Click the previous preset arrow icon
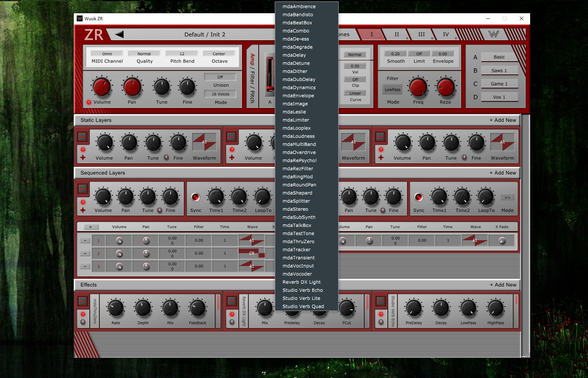The image size is (588, 378). pos(119,34)
